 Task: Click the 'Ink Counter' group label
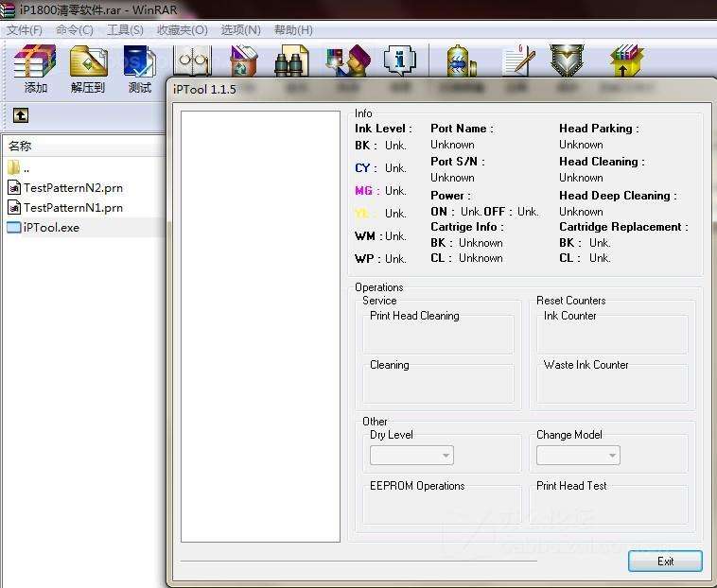[569, 316]
